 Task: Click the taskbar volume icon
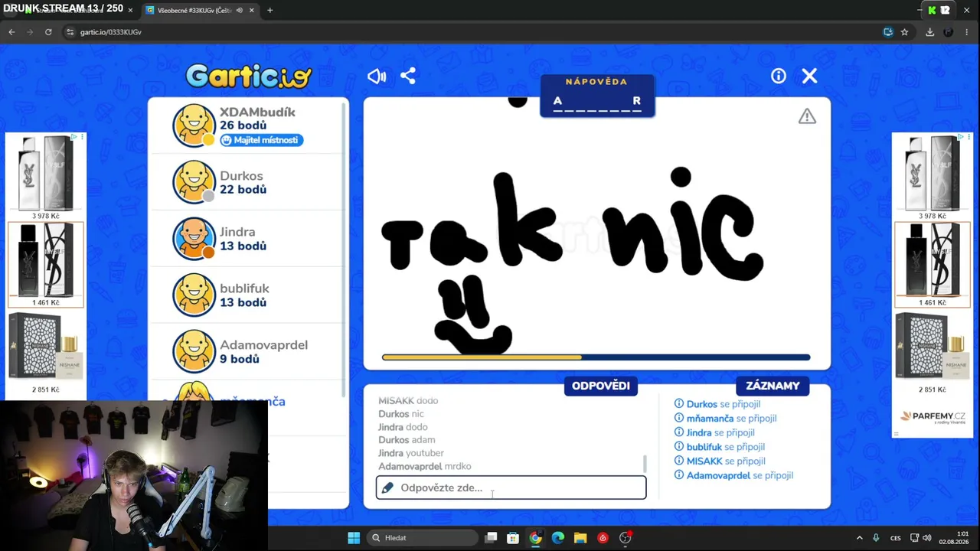pos(927,538)
